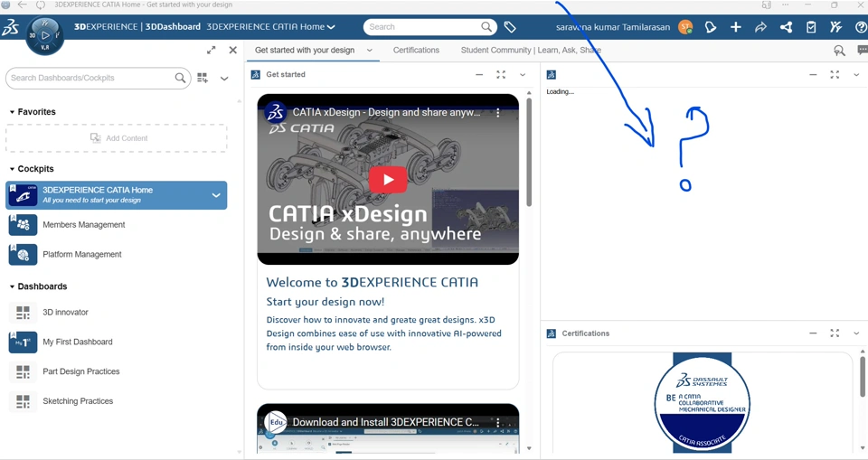Screen dimensions: 868x460
Task: Expand the side panel full size
Action: click(x=211, y=50)
